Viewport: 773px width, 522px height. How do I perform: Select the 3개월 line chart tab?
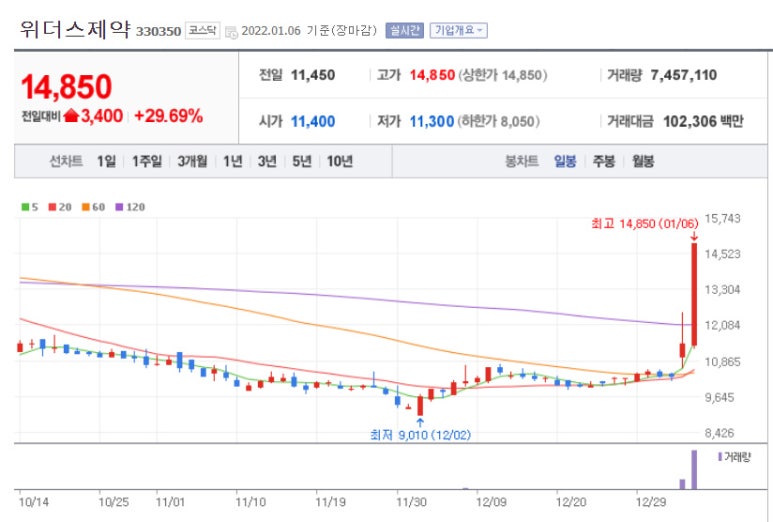coord(192,161)
